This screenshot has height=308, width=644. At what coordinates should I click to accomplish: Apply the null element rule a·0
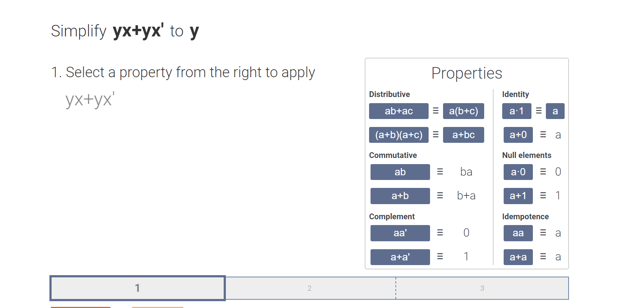coord(518,172)
